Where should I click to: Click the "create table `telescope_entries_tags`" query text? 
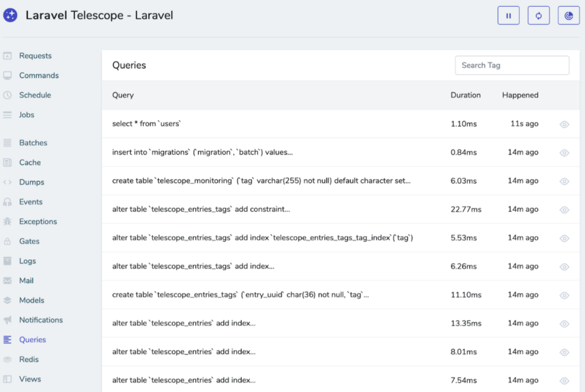[x=240, y=295]
